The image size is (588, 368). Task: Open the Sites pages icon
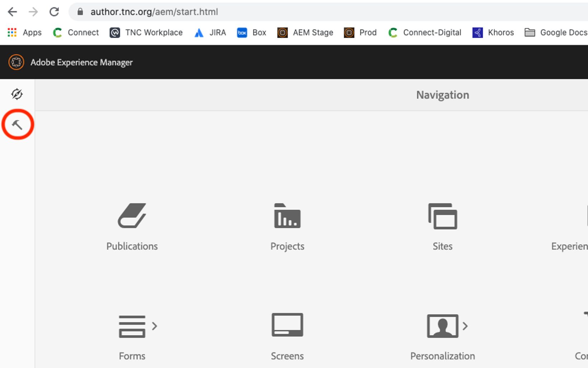click(442, 216)
